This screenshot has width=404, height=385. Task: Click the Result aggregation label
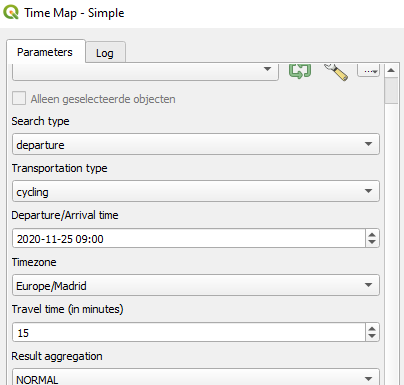(x=57, y=356)
